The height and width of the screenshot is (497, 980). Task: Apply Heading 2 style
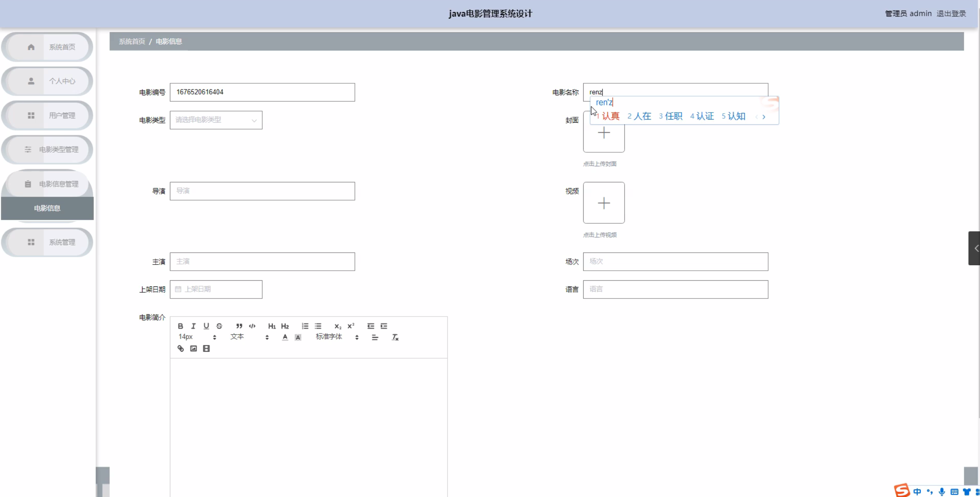click(285, 326)
